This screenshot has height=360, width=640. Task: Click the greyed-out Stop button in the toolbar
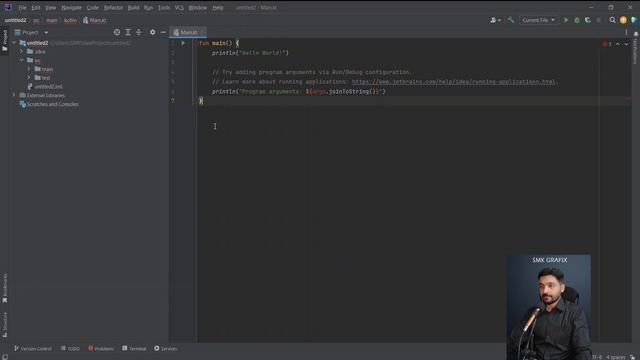pos(598,20)
